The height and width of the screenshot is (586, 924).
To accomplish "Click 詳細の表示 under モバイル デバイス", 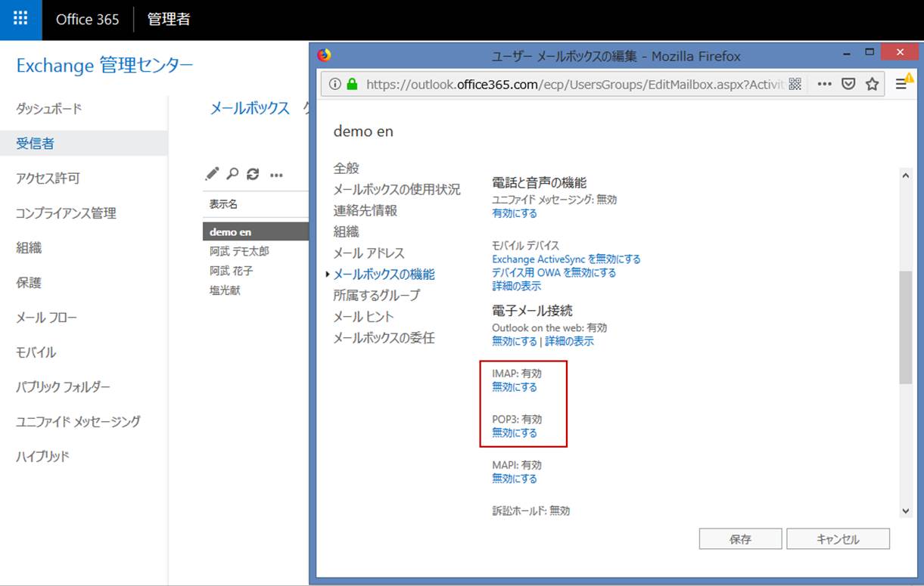I will coord(516,286).
